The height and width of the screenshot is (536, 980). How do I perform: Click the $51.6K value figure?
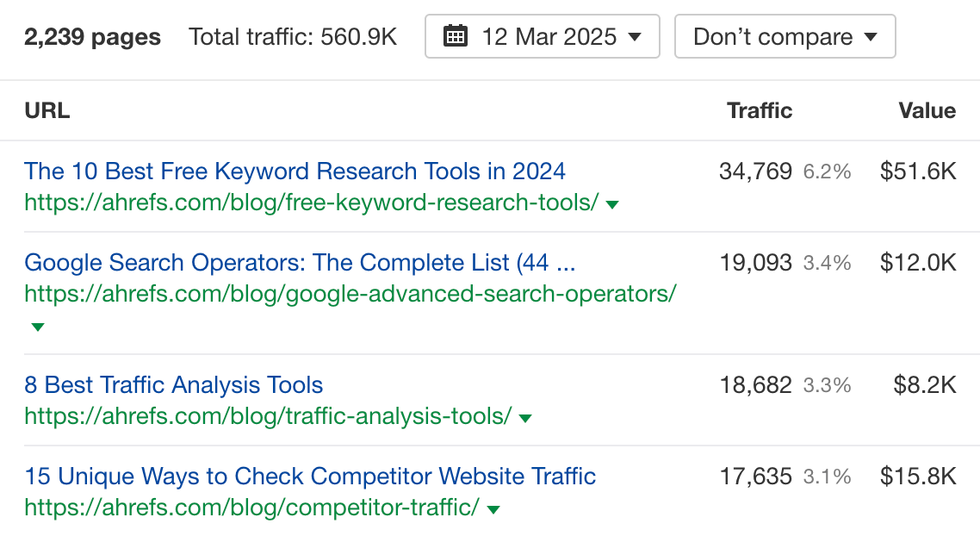coord(918,171)
